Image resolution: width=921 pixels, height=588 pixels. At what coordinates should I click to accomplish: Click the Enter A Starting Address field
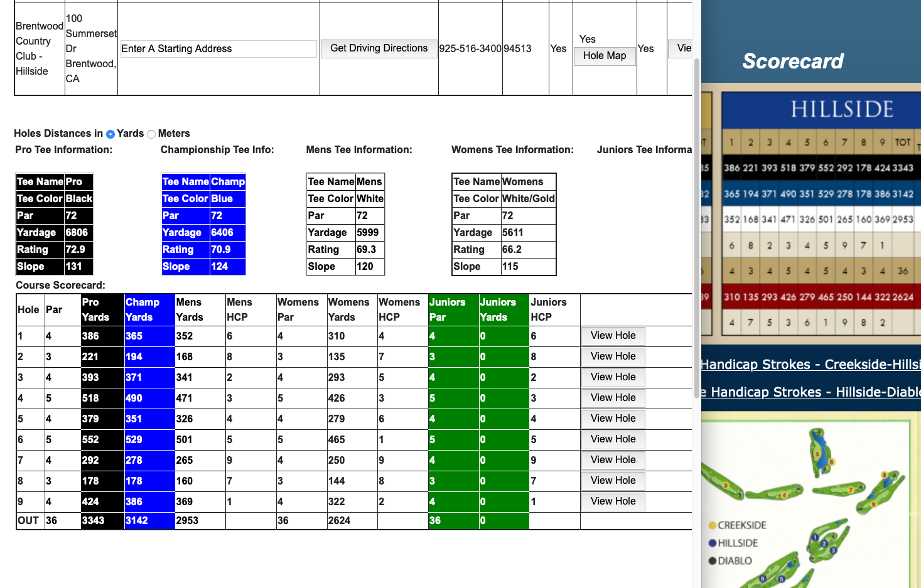(x=218, y=49)
